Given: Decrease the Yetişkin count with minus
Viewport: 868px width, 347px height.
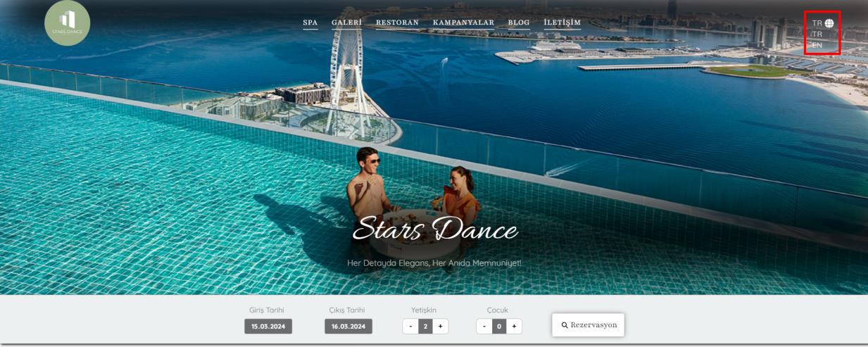Looking at the screenshot, I should [410, 327].
